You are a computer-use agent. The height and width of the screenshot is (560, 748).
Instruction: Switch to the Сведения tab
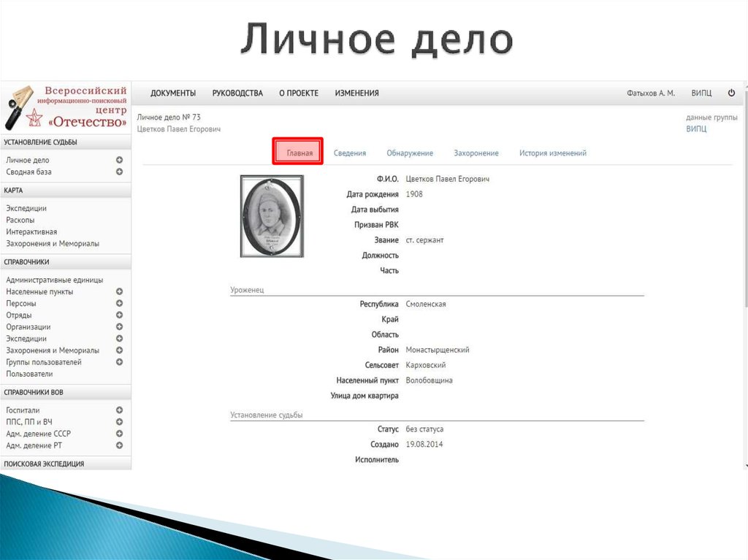350,153
